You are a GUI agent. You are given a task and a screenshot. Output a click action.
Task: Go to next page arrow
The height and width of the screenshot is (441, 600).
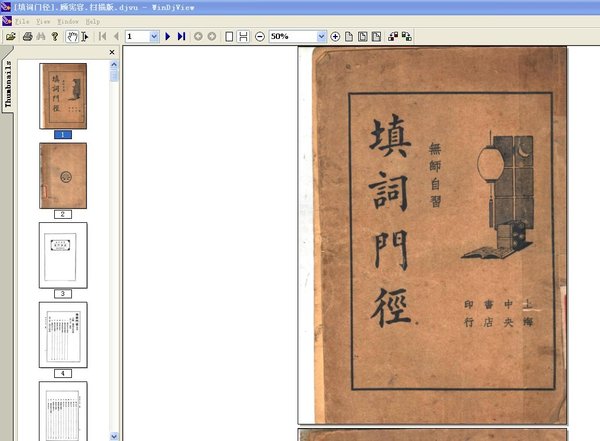[x=168, y=36]
